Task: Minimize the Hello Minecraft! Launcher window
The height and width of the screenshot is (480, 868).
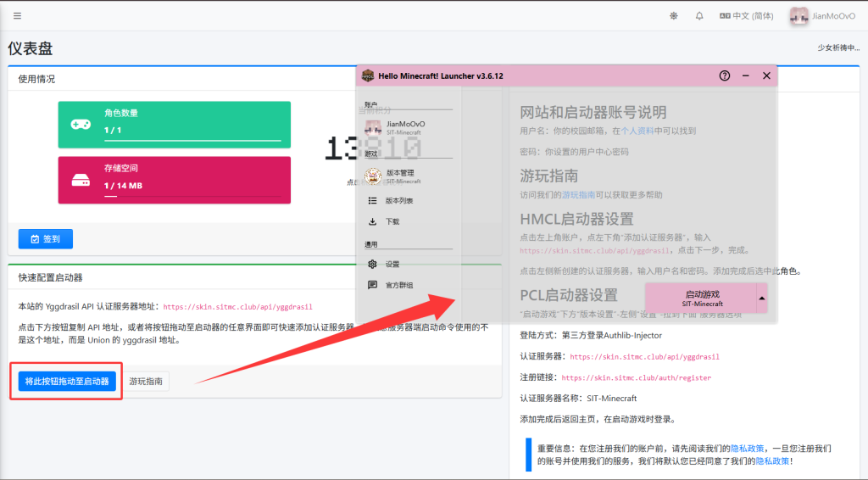Action: (746, 75)
